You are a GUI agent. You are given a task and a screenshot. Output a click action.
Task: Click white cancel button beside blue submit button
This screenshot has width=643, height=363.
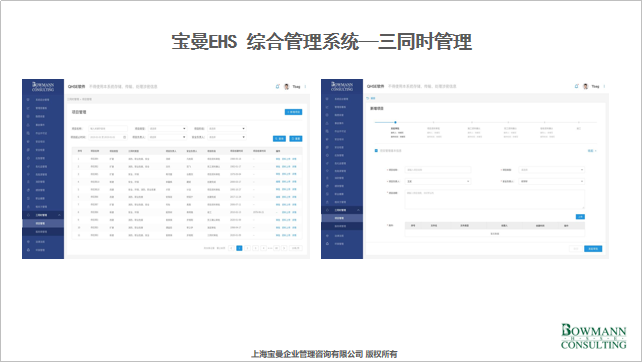[575, 249]
